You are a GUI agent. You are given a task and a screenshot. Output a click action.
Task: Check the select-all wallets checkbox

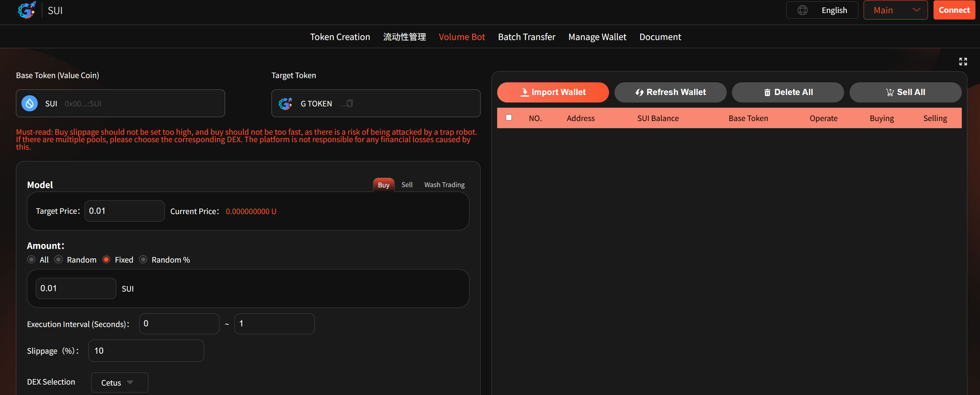tap(509, 117)
